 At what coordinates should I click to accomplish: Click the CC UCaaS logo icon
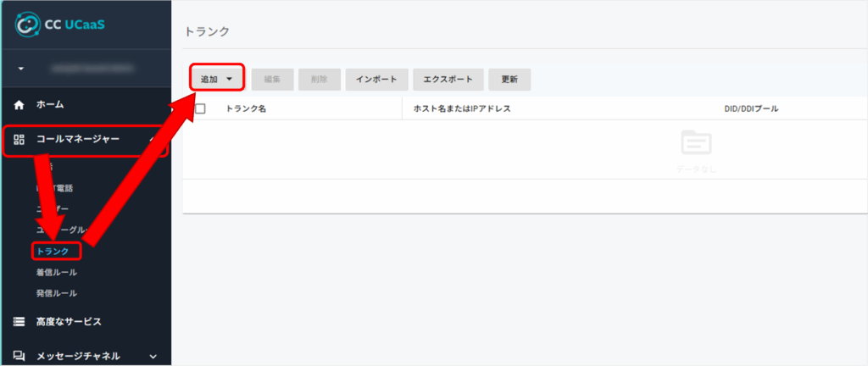click(27, 25)
